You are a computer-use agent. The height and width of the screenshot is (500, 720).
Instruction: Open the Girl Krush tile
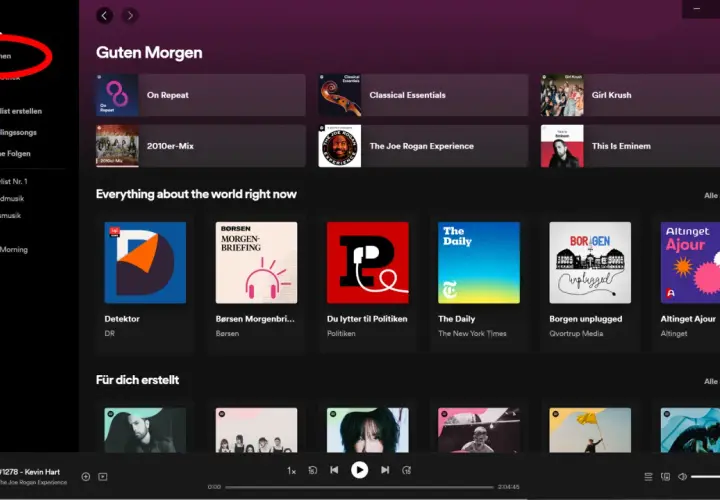click(630, 95)
